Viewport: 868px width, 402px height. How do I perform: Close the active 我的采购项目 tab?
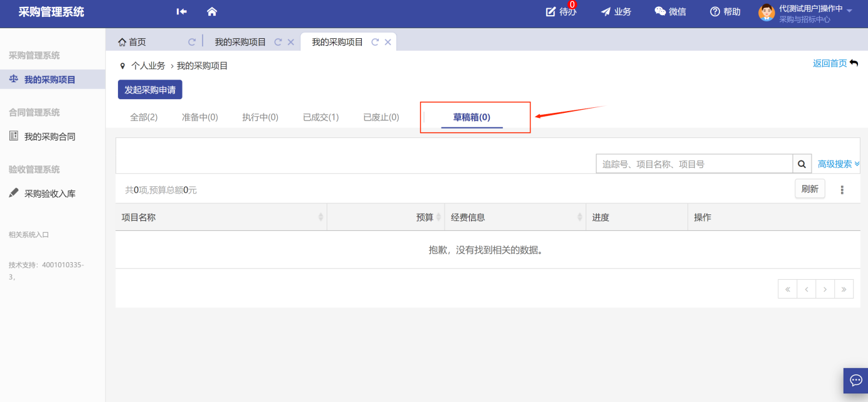click(388, 42)
